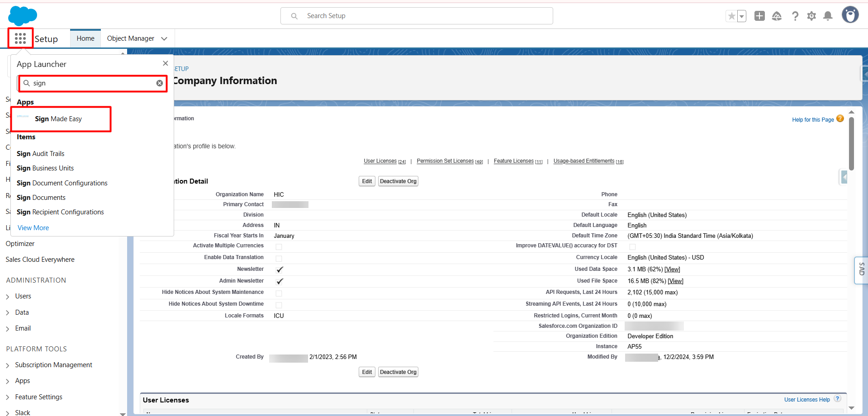Viewport: 868px width, 416px height.
Task: Click the Salesforce cloud logo
Action: (x=22, y=16)
